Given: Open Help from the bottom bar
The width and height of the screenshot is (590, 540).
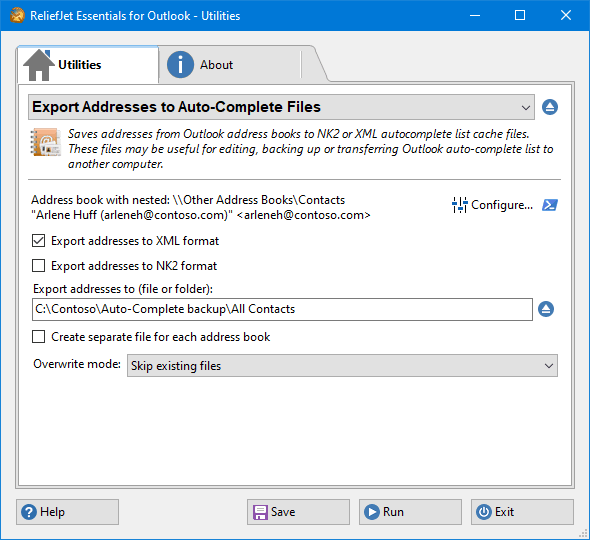Looking at the screenshot, I should coord(67,512).
